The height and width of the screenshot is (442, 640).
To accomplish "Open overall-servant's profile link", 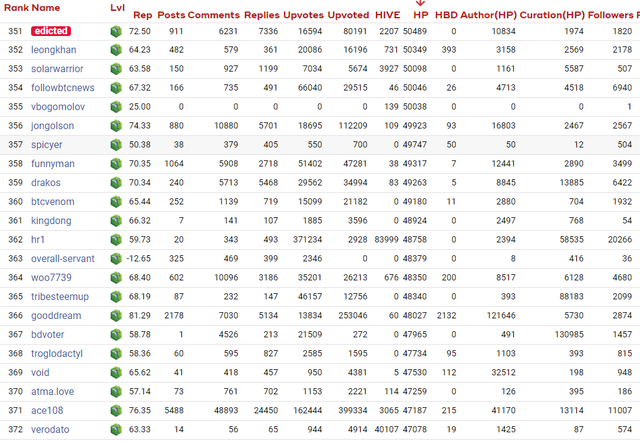I will click(x=62, y=258).
